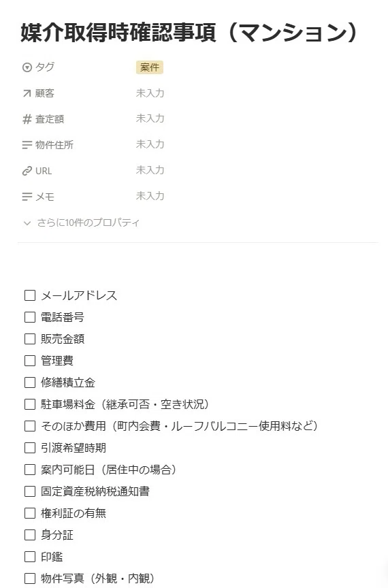This screenshot has width=388, height=588.
Task: Mark 修繕積立金 as done
Action: (30, 382)
